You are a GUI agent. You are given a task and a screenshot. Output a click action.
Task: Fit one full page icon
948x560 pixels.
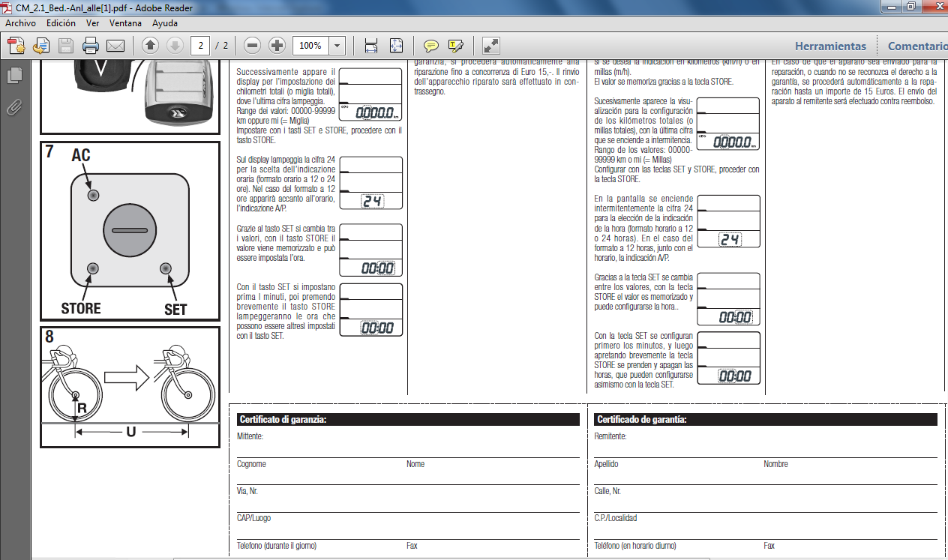[x=396, y=46]
